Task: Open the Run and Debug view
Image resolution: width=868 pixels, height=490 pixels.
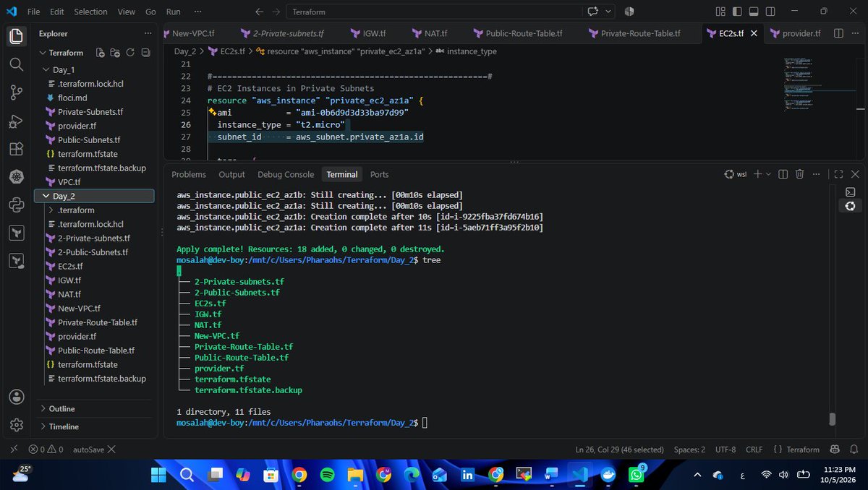Action: coord(16,121)
